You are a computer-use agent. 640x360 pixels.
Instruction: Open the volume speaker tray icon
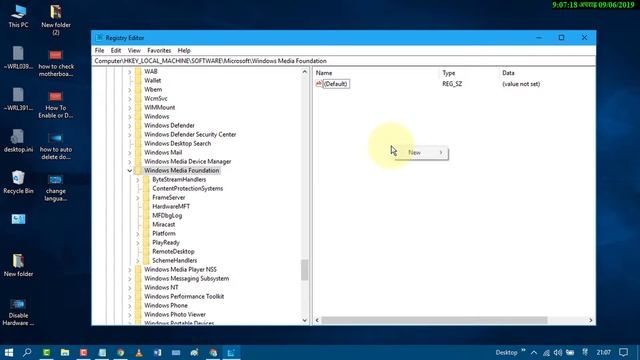pos(558,352)
